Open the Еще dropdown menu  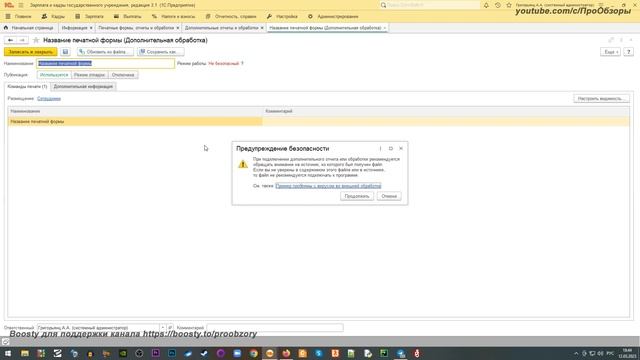click(610, 52)
